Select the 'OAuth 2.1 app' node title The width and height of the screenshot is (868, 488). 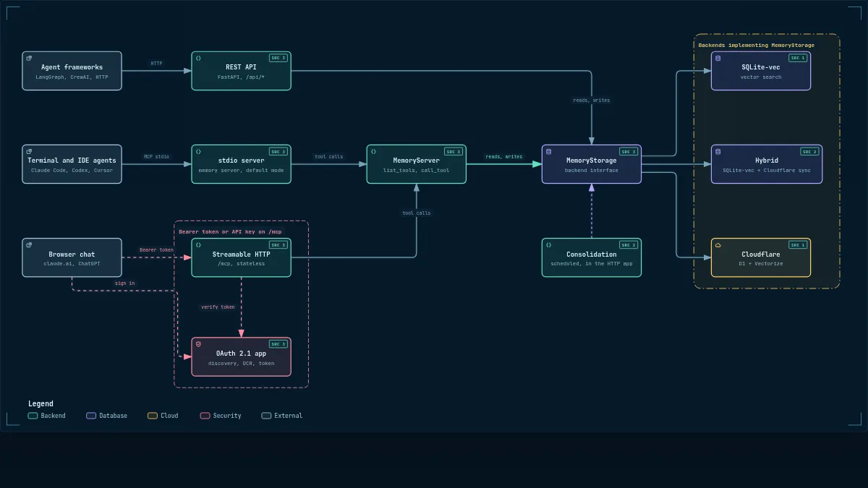coord(241,354)
